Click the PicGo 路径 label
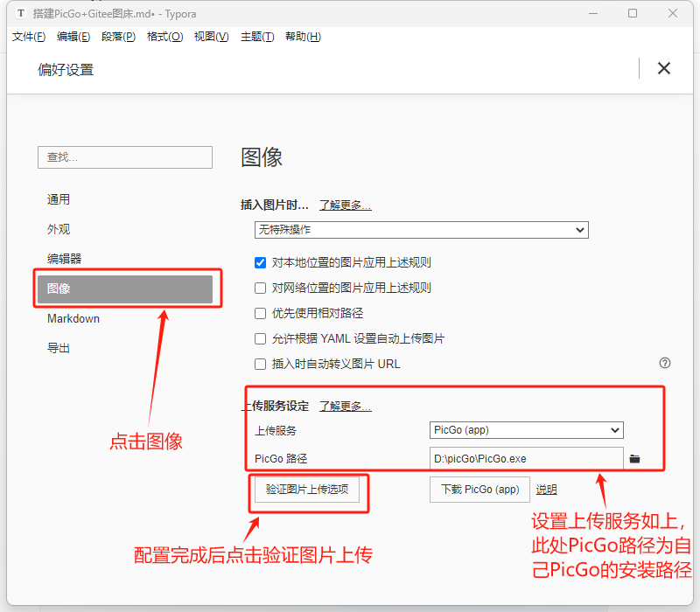The height and width of the screenshot is (612, 700). pyautogui.click(x=281, y=458)
